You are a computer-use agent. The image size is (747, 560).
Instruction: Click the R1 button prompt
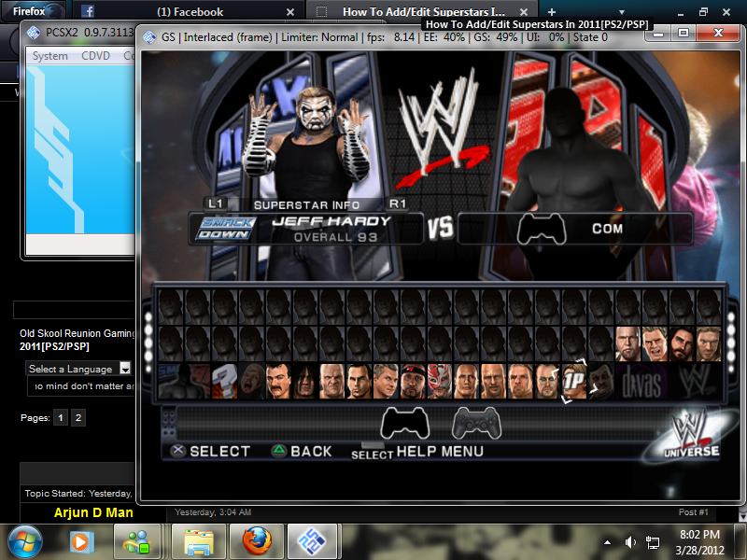click(398, 203)
